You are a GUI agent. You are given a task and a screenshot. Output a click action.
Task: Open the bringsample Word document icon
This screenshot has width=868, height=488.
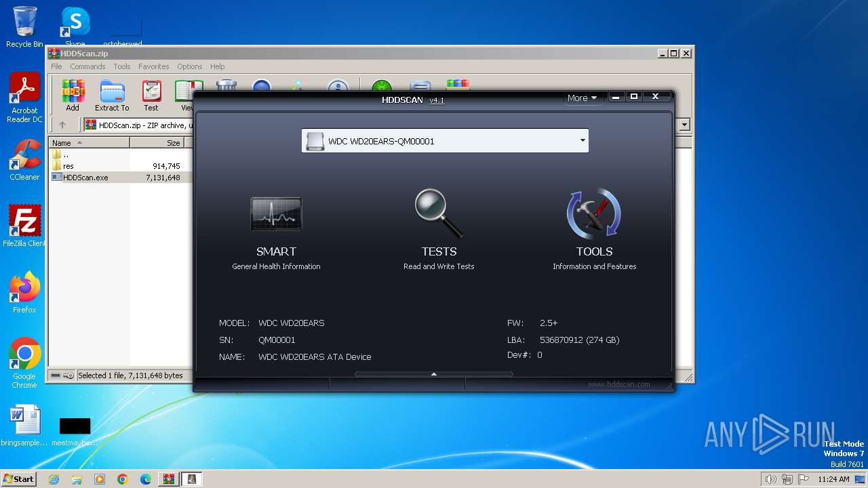(24, 426)
